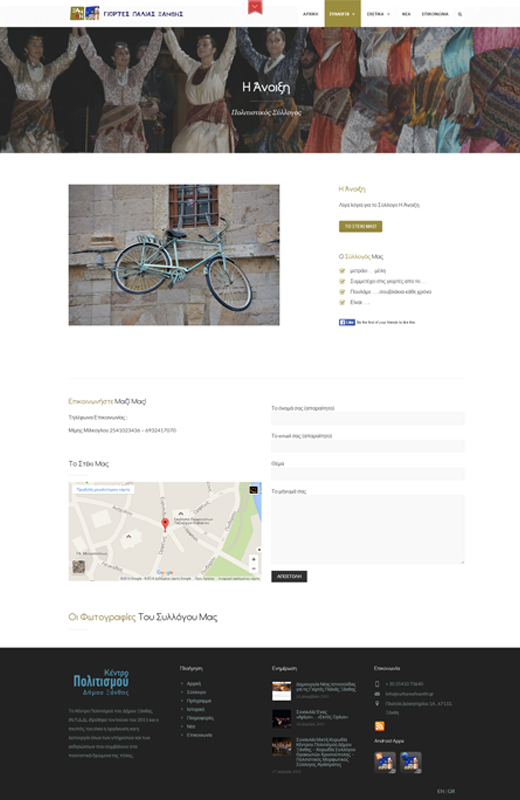Submit the form with ΑΠΟΣΤΟΛΗ button
This screenshot has height=800, width=520.
(289, 576)
